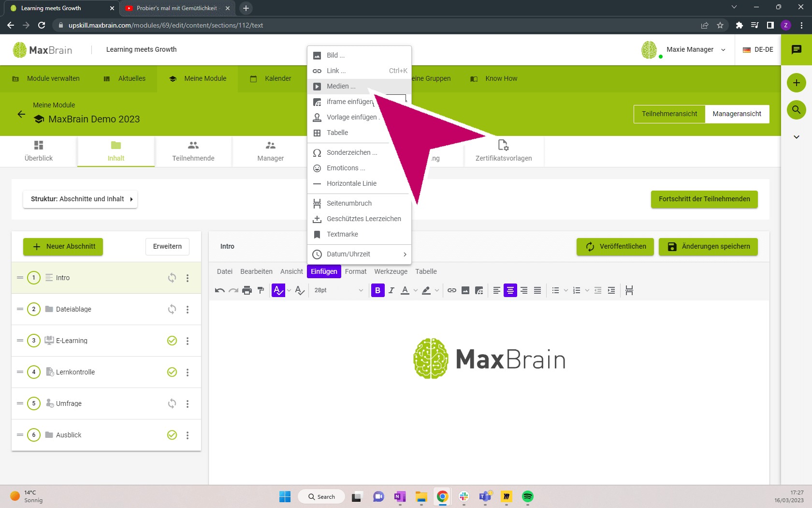The height and width of the screenshot is (508, 812).
Task: Open the 28pt font size dropdown
Action: pyautogui.click(x=338, y=290)
